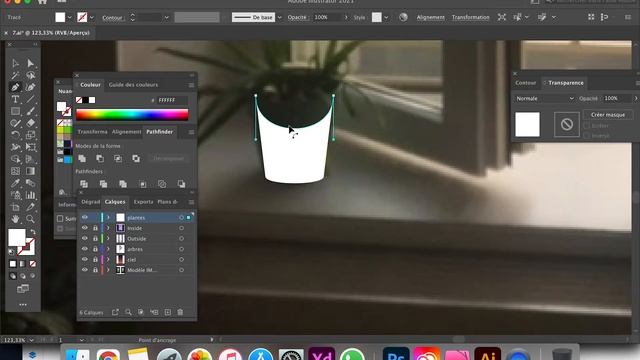Click the Unite shape mode icon in Pathfinder

pos(82,158)
